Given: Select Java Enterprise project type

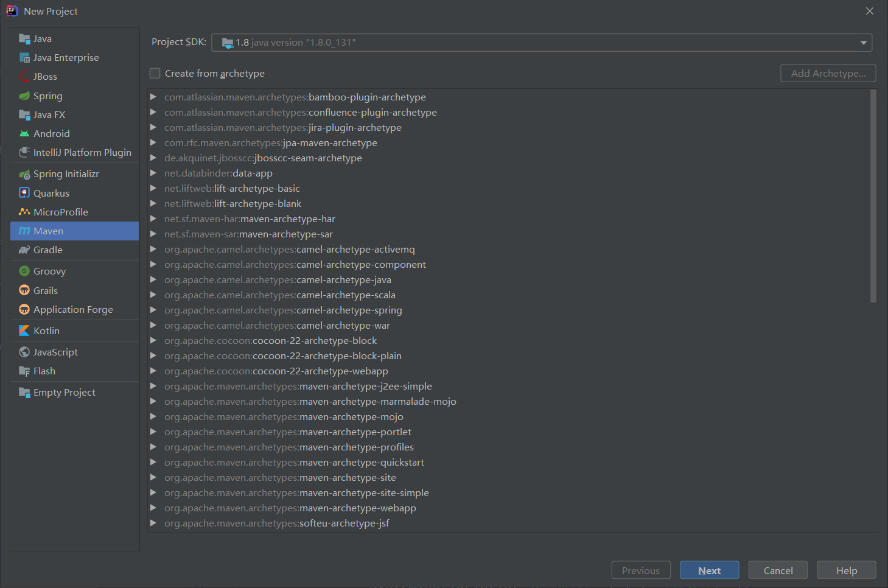Looking at the screenshot, I should tap(75, 58).
